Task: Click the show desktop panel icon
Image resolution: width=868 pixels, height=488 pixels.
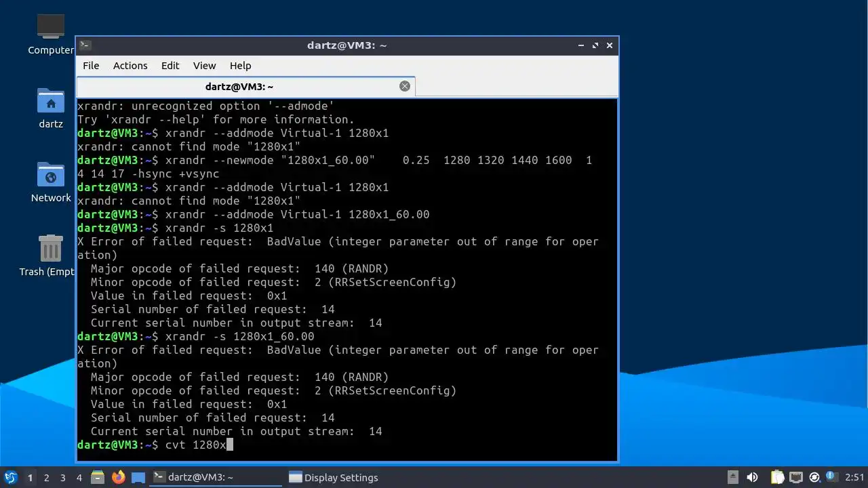Action: point(138,477)
